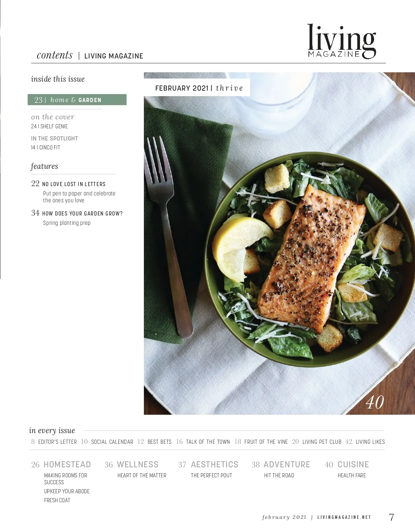Open How Does Your Garden Grow feature
The image size is (415, 532).
click(82, 213)
